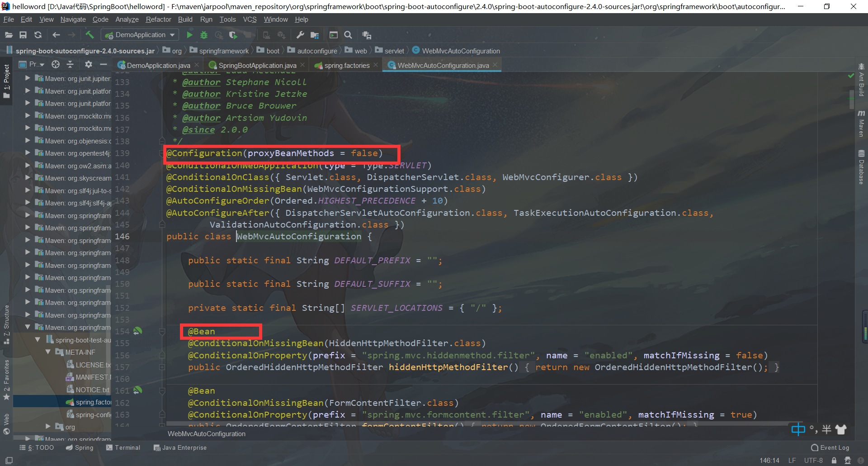This screenshot has width=868, height=466.
Task: Collapse the META-INF folder node
Action: pos(48,352)
